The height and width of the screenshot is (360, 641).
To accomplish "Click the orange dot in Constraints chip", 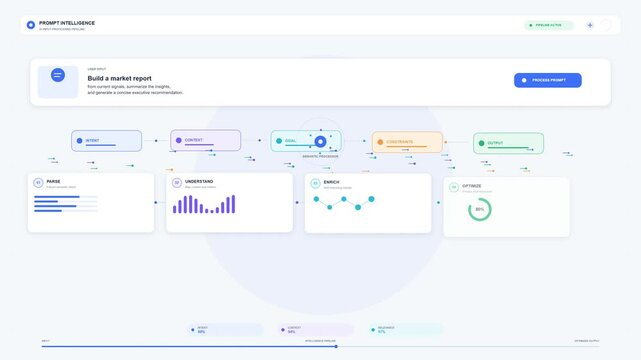I will point(380,142).
